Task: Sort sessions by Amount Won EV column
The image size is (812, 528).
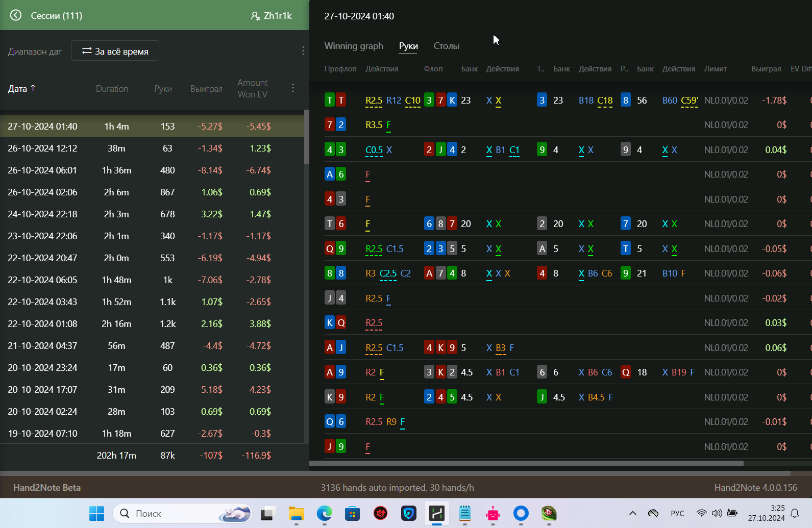Action: pos(253,88)
